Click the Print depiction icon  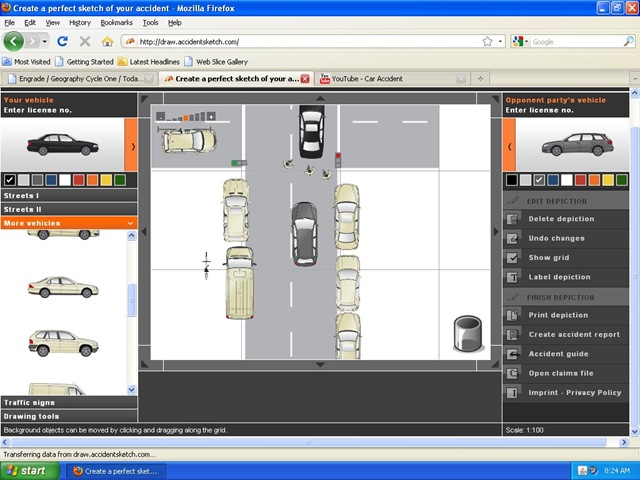512,315
